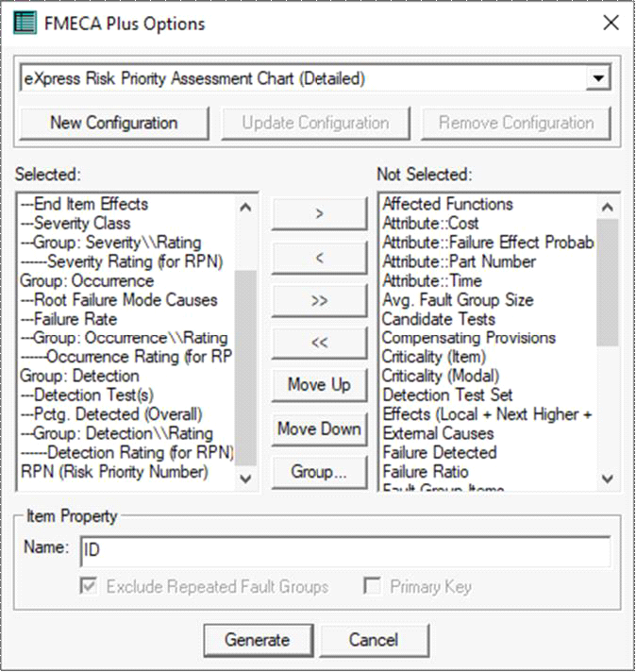This screenshot has width=636, height=672.
Task: Select 'Group: Detection' row
Action: (126, 377)
